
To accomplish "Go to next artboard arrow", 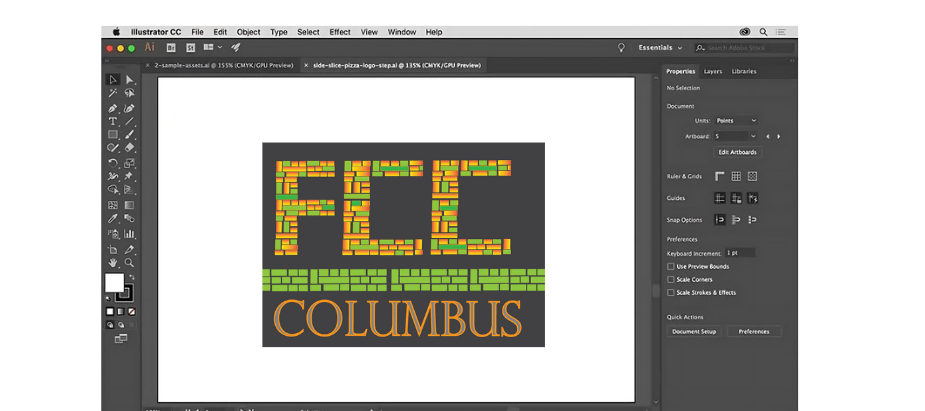I will (x=779, y=136).
